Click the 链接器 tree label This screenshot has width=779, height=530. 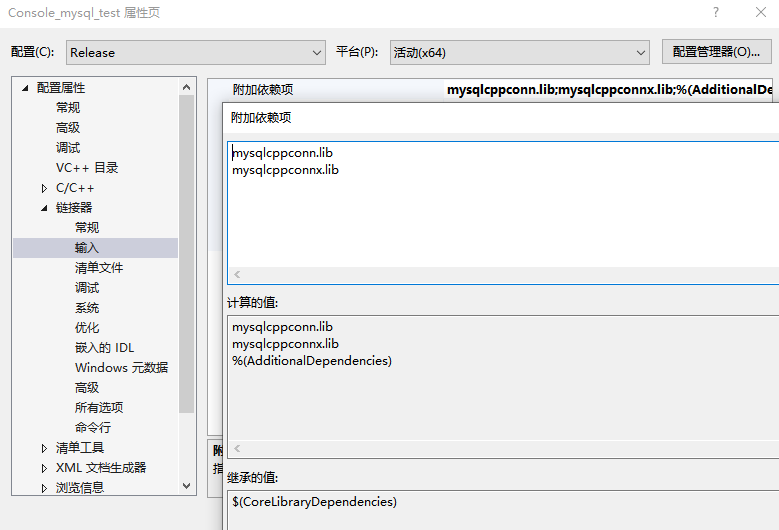tap(74, 208)
